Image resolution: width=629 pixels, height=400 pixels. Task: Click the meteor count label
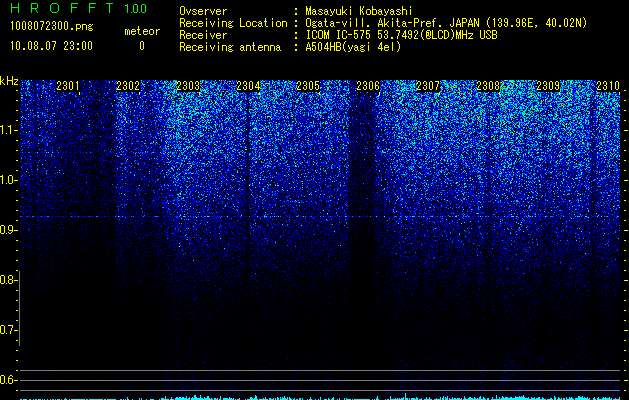[x=142, y=31]
